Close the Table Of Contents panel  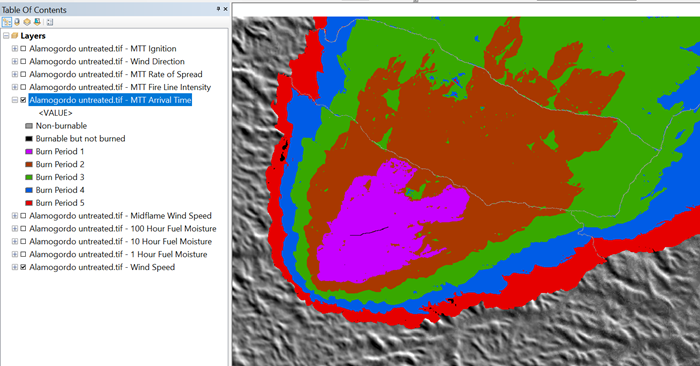pos(225,9)
